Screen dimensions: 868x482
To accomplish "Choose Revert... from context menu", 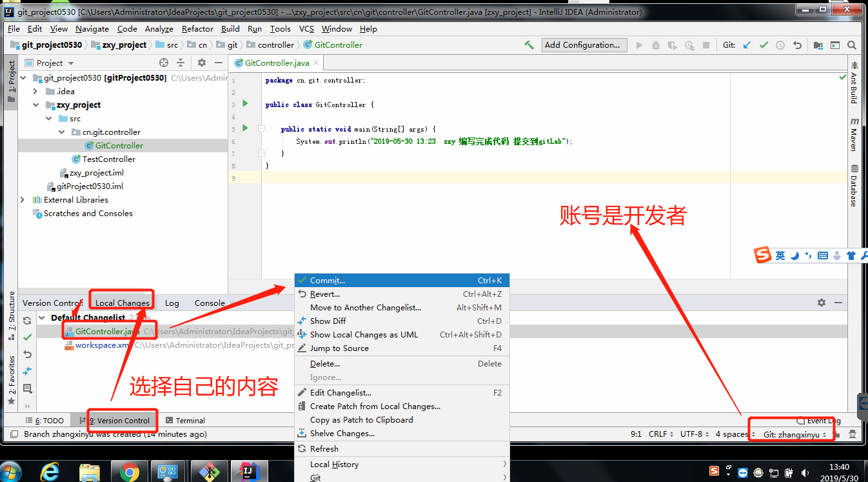I will 402,294.
